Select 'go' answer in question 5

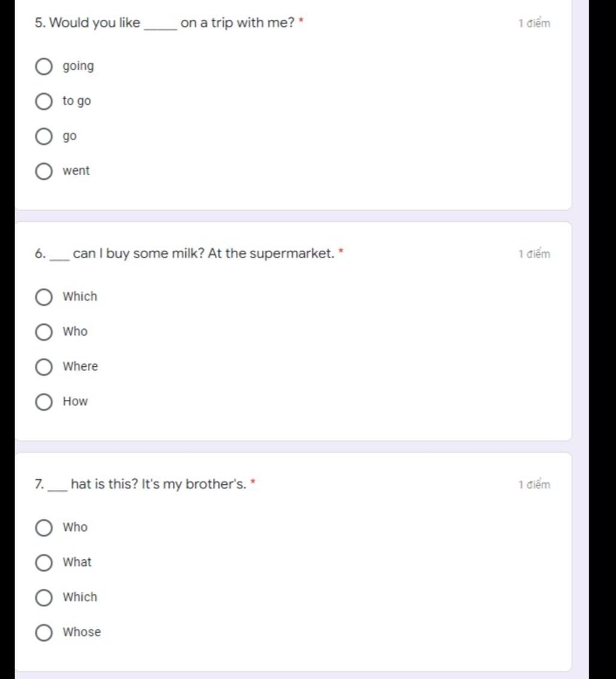(x=44, y=137)
